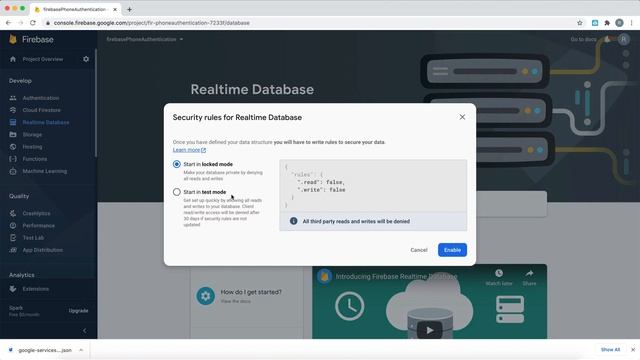Click the Cloud Firestore sidebar icon
Screen dimensions: 640x360
pos(13,110)
